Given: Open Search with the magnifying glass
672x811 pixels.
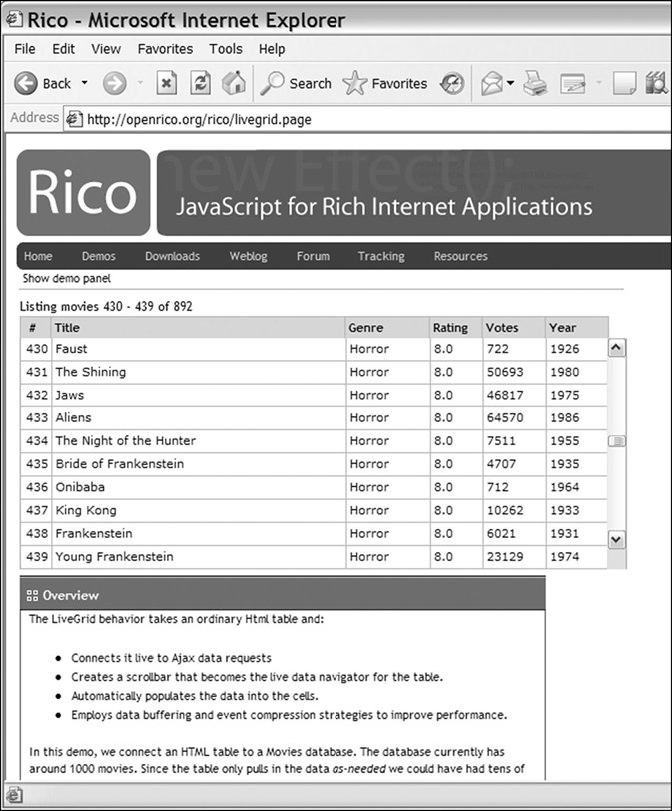Looking at the screenshot, I should pyautogui.click(x=272, y=83).
